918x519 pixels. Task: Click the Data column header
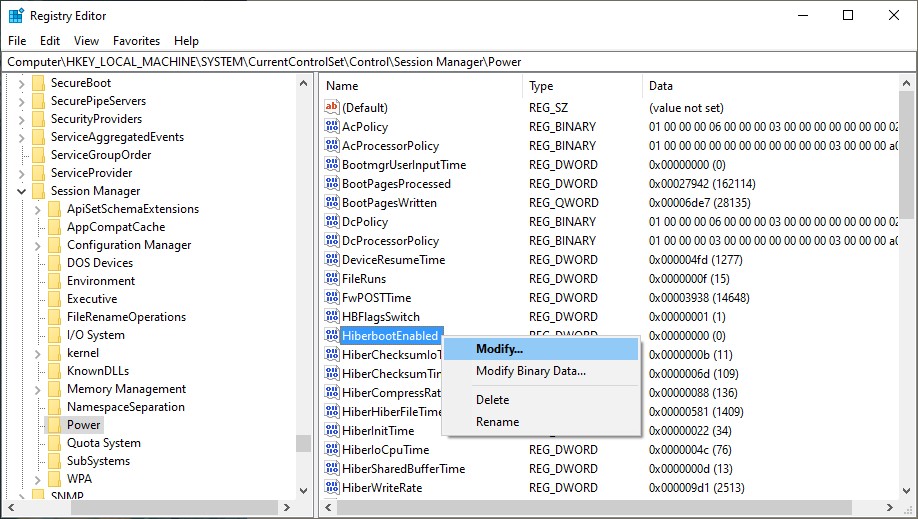pyautogui.click(x=770, y=86)
